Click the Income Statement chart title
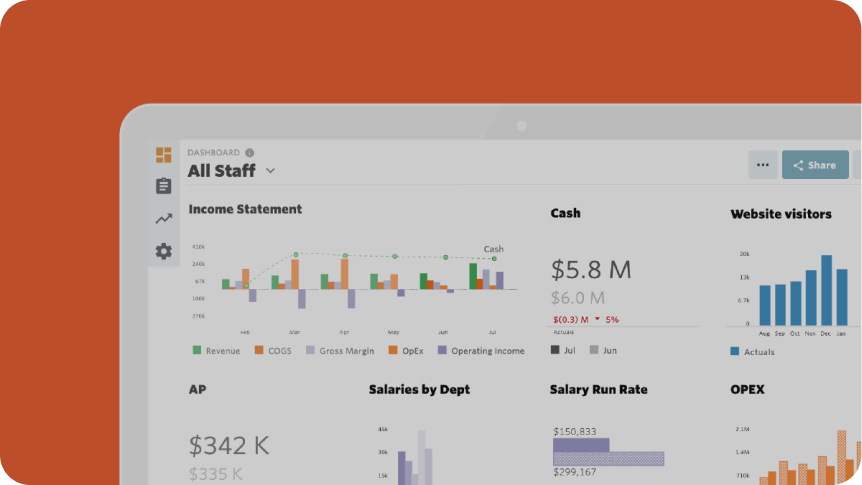The height and width of the screenshot is (485, 862). coord(245,209)
